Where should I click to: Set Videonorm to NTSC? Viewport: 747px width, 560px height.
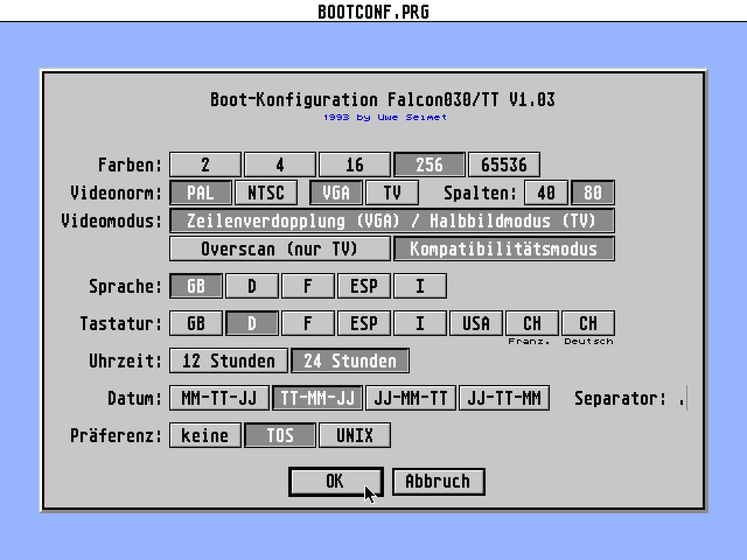(266, 192)
